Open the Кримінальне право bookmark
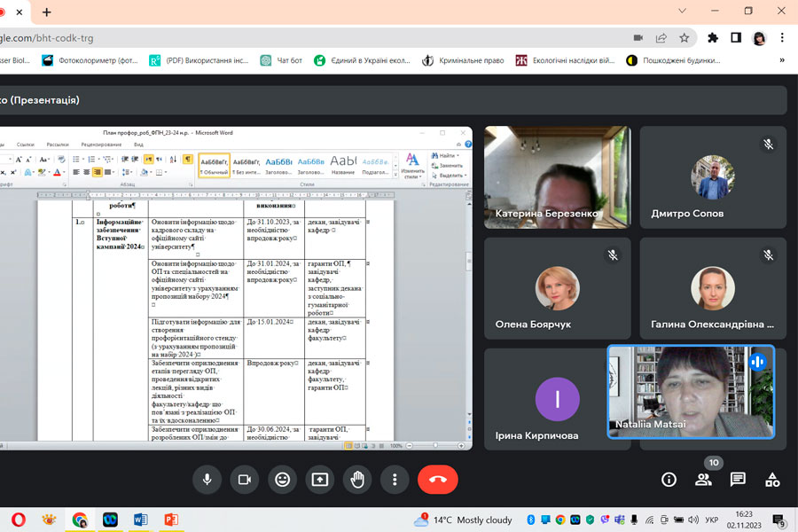The image size is (798, 532). point(463,60)
